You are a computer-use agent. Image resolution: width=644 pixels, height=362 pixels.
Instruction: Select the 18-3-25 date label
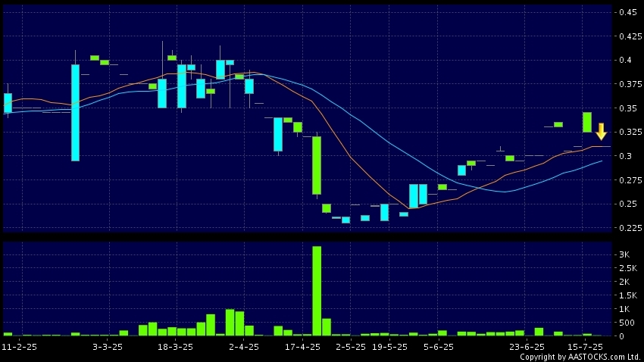175,347
